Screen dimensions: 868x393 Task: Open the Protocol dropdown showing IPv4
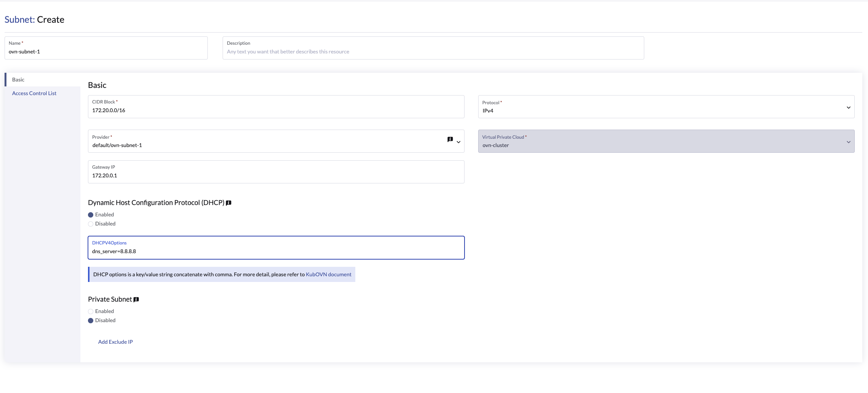point(666,107)
